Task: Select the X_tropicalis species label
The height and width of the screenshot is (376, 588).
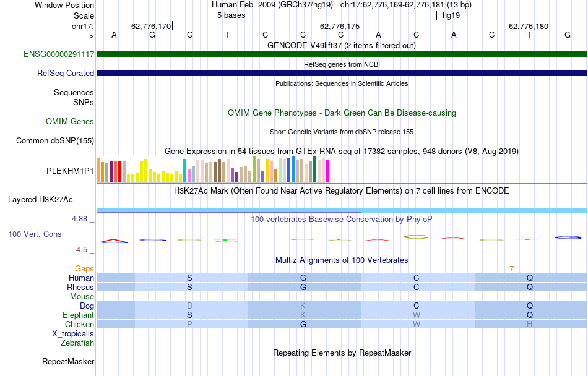Action: point(73,334)
